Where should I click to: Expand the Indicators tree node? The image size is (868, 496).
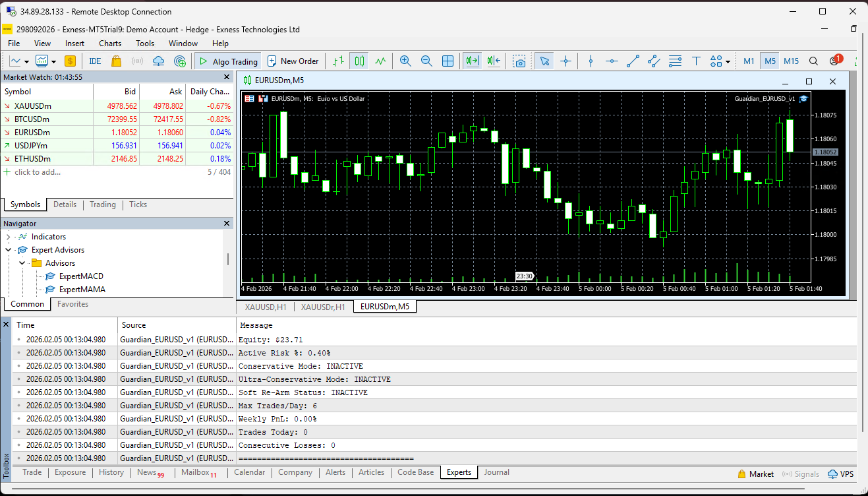coord(9,237)
